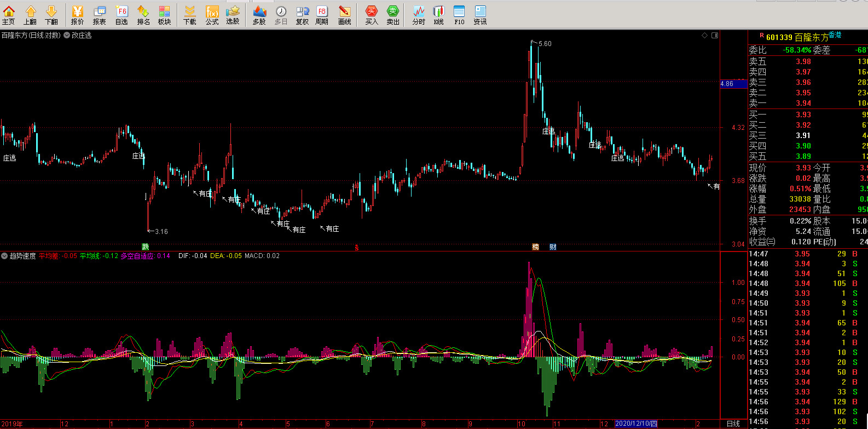Image resolution: width=868 pixels, height=429 pixels.
Task: Open the 选股 stock picker icon
Action: [233, 15]
